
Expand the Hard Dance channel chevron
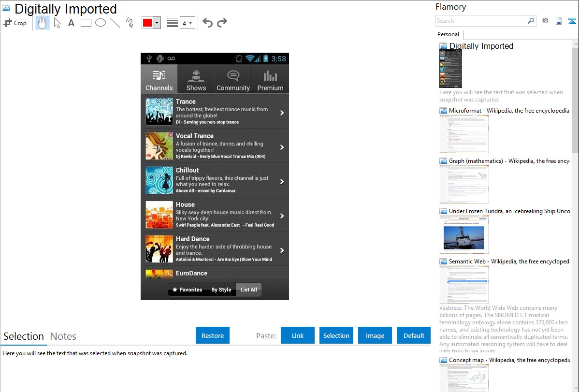[x=282, y=250]
